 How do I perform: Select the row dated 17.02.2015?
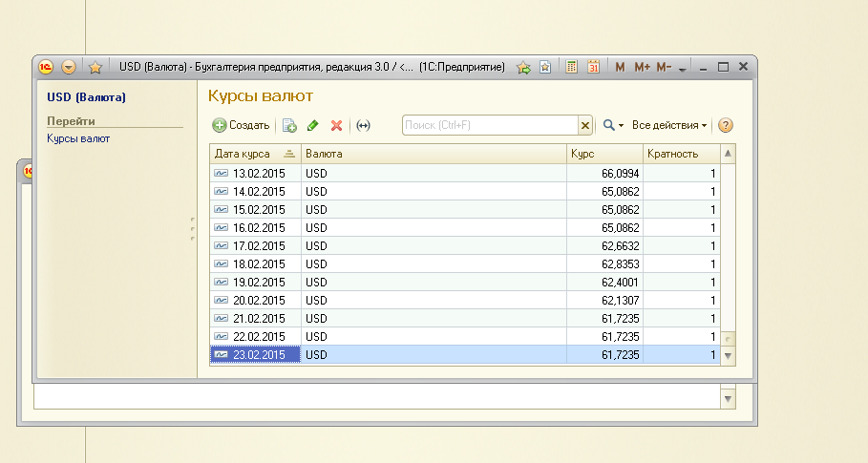click(465, 245)
